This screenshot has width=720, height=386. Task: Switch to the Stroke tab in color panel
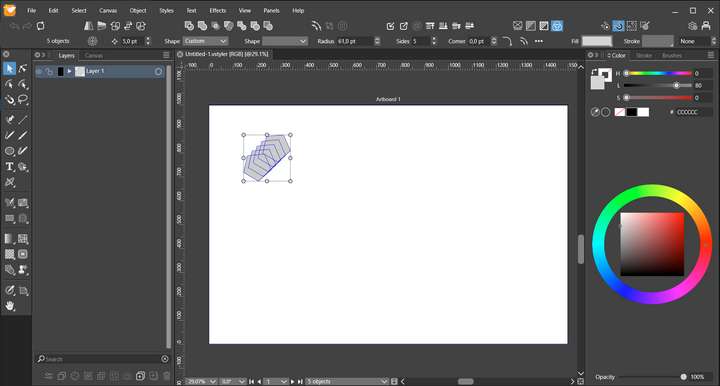[644, 56]
